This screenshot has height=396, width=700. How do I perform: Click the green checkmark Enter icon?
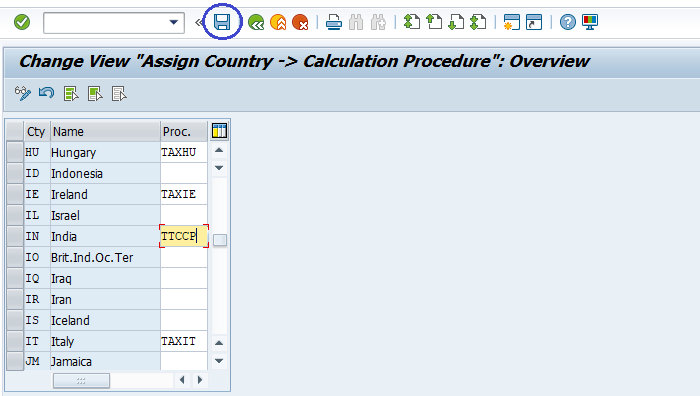pyautogui.click(x=22, y=22)
